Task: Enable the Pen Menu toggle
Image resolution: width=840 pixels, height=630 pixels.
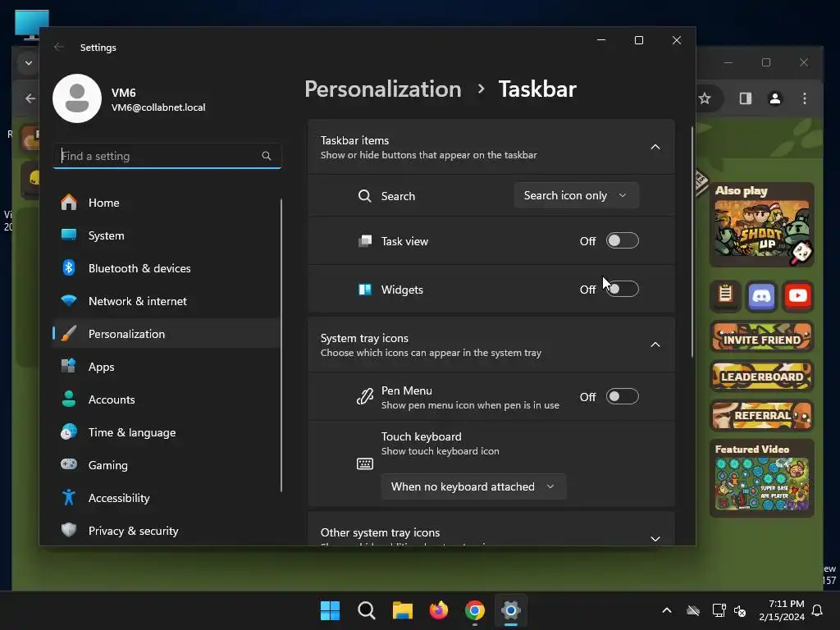Action: click(622, 397)
